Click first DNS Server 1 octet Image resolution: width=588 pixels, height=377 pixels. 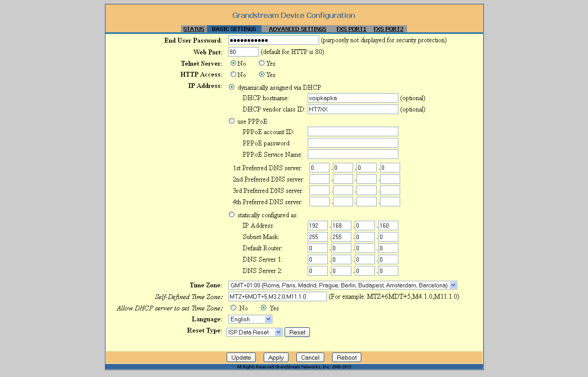[x=318, y=259]
